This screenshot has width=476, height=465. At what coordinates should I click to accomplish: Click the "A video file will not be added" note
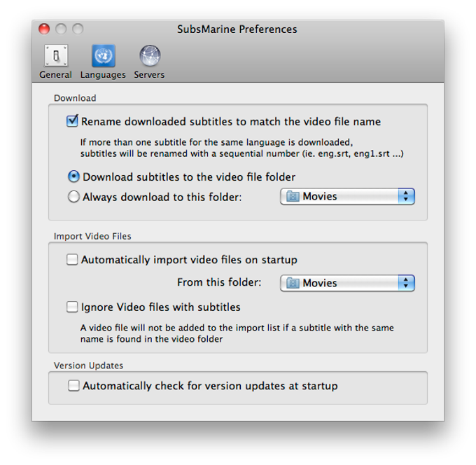point(237,333)
